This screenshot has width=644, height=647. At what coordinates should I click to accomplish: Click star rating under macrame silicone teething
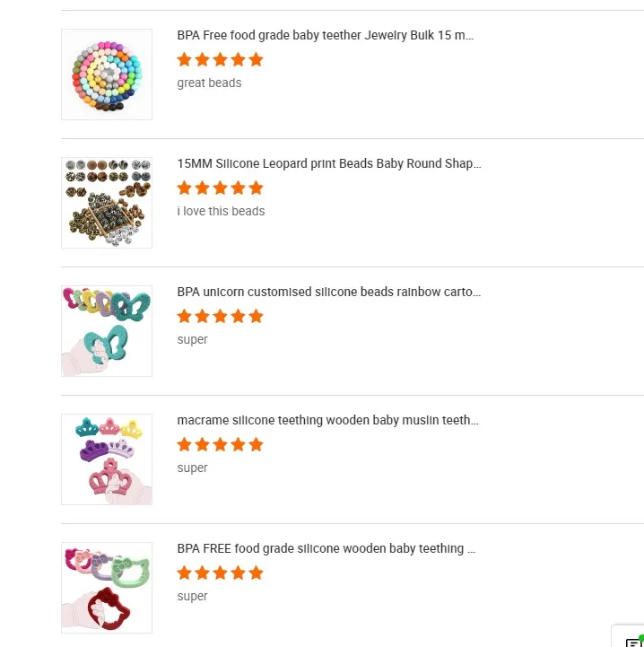tap(220, 445)
